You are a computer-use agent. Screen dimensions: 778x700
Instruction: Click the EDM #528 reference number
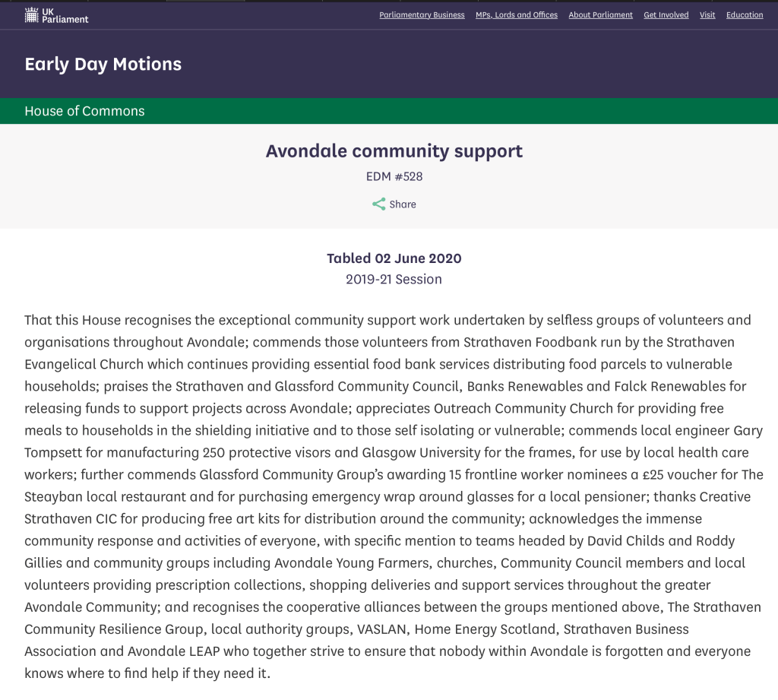pyautogui.click(x=394, y=176)
